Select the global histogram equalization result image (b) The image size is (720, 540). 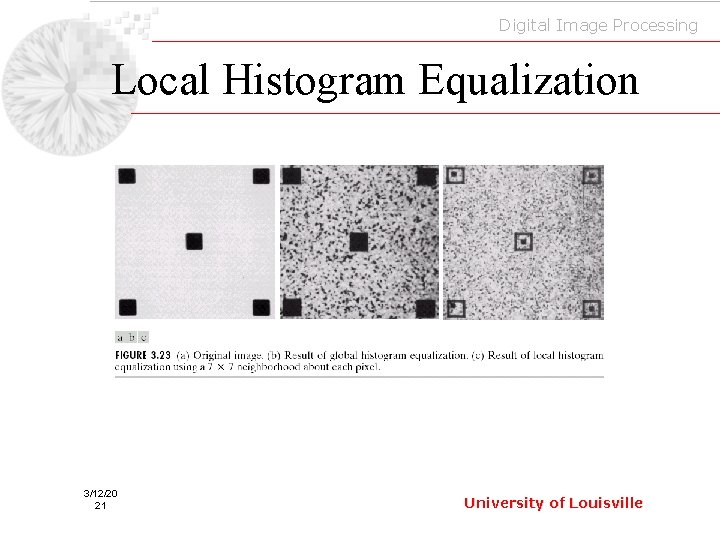point(360,242)
